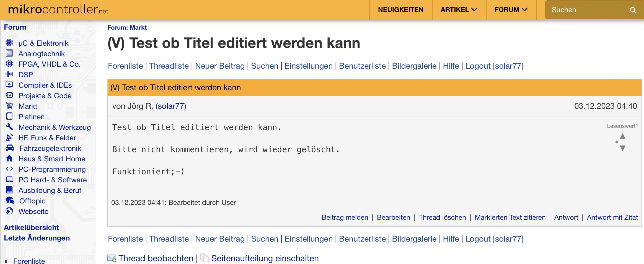
Task: Click Thread beobachten to watch thread
Action: pyautogui.click(x=156, y=258)
